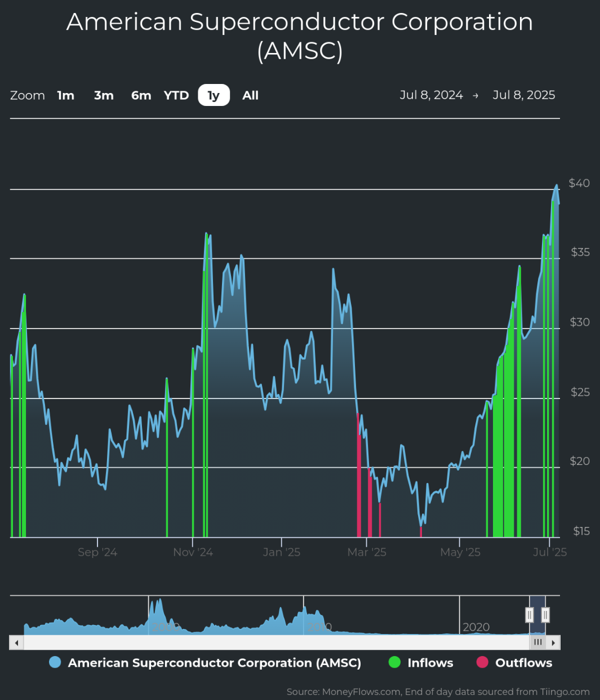Image resolution: width=600 pixels, height=700 pixels.
Task: Select the 1m zoom range
Action: click(x=66, y=95)
